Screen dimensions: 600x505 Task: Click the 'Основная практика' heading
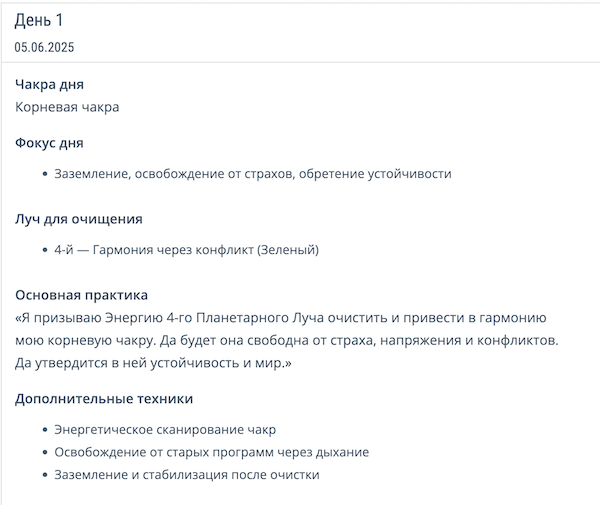pyautogui.click(x=82, y=295)
